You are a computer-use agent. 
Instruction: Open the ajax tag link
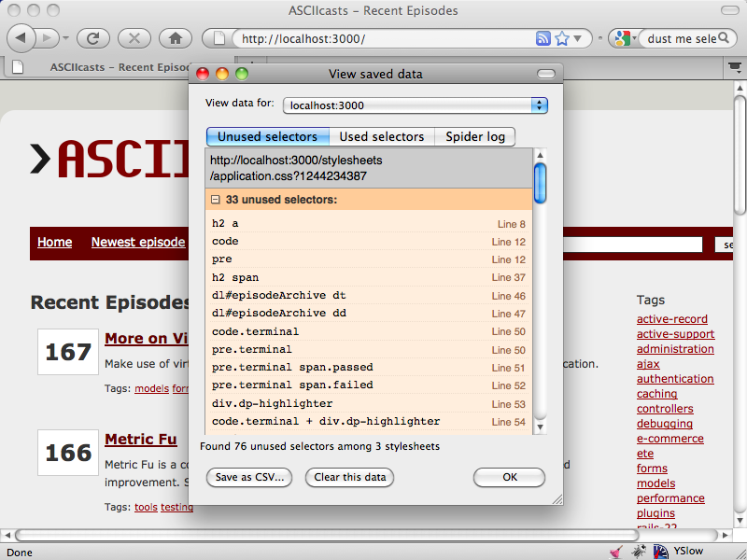[x=648, y=364]
